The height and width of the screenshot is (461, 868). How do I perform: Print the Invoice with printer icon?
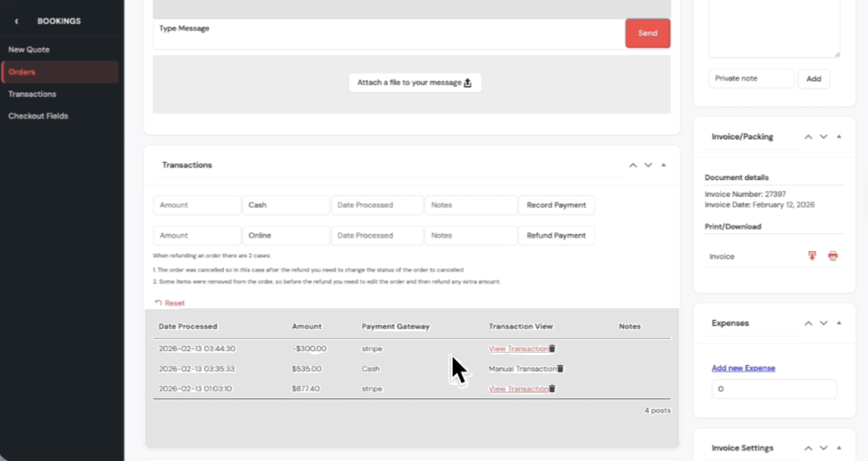tap(833, 256)
